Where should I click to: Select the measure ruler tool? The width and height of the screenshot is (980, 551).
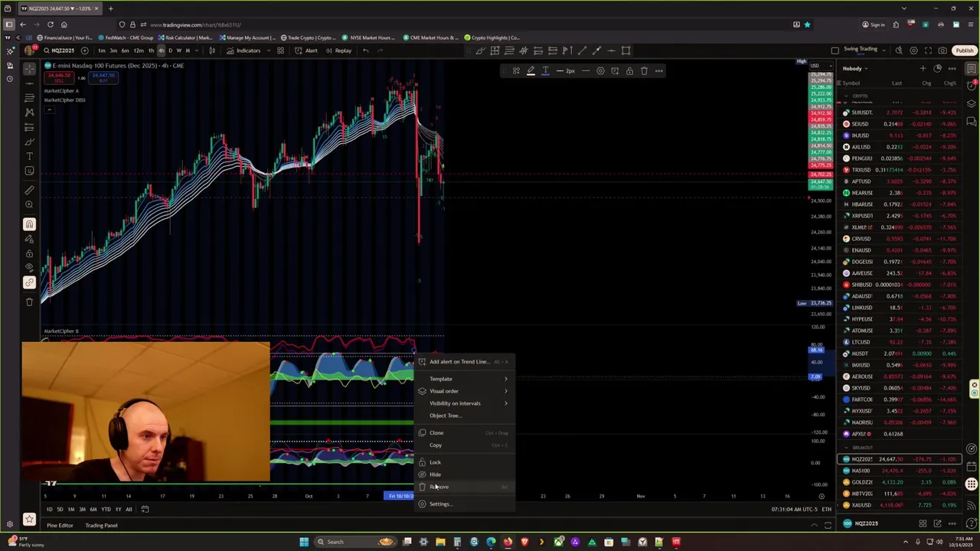pos(29,189)
